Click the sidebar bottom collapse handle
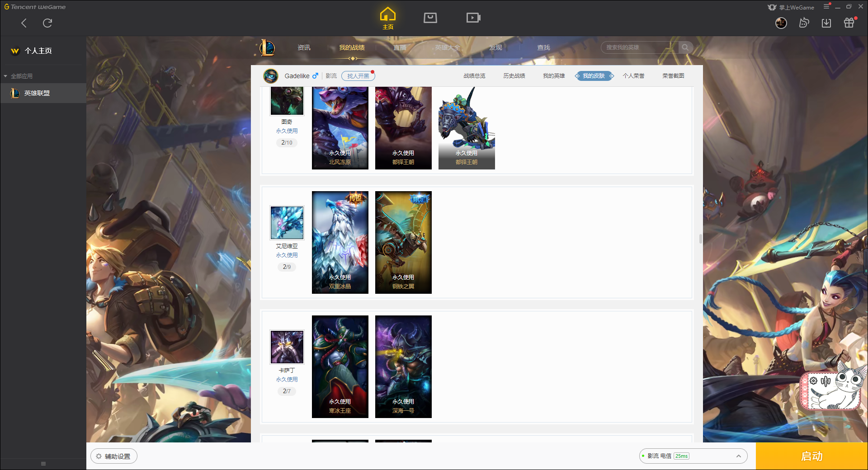868x470 pixels. click(x=43, y=464)
